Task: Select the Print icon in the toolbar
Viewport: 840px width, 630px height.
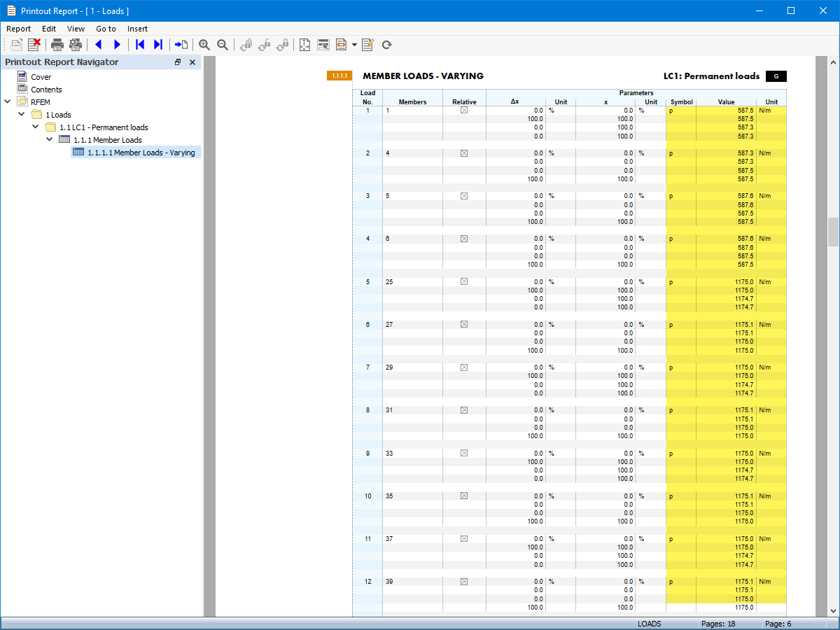Action: pos(57,45)
